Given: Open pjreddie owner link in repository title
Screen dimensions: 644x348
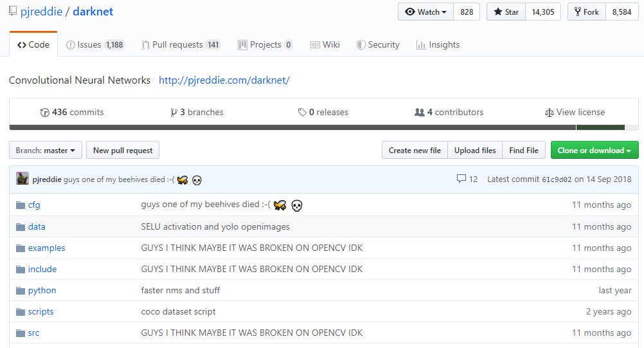Looking at the screenshot, I should point(42,12).
